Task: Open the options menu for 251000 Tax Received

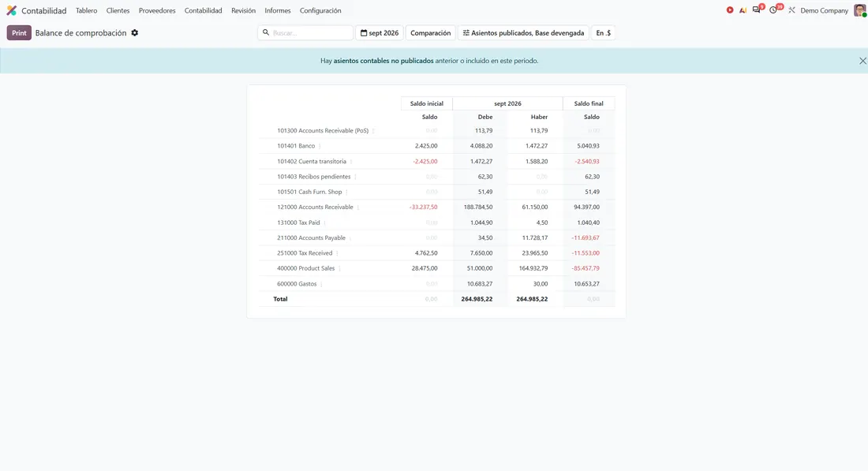Action: coord(337,253)
